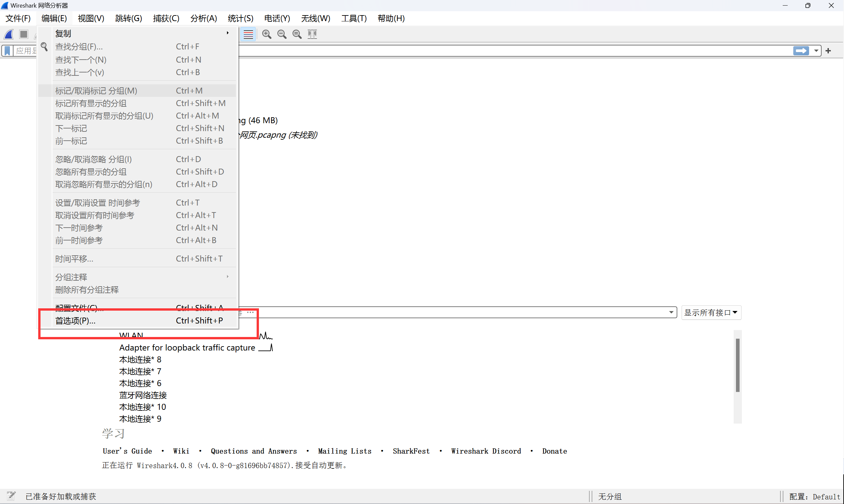Open the 捕获(C) menu

point(166,18)
